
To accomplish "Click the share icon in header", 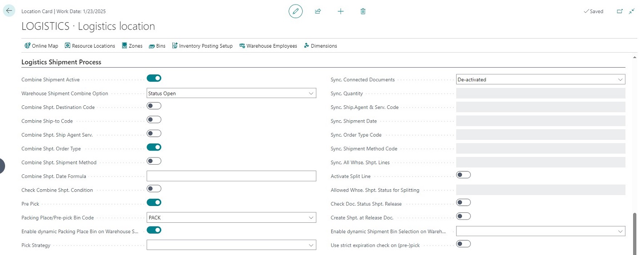I will pos(318,11).
